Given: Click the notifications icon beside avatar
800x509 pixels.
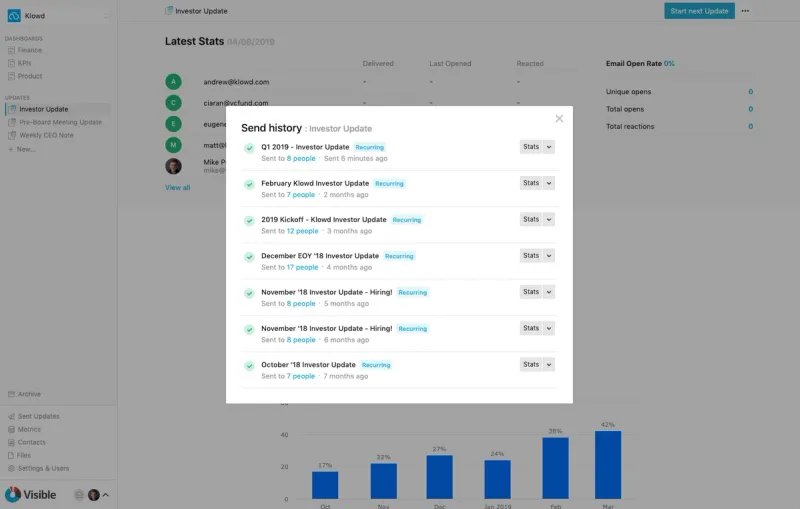Looking at the screenshot, I should coord(79,495).
